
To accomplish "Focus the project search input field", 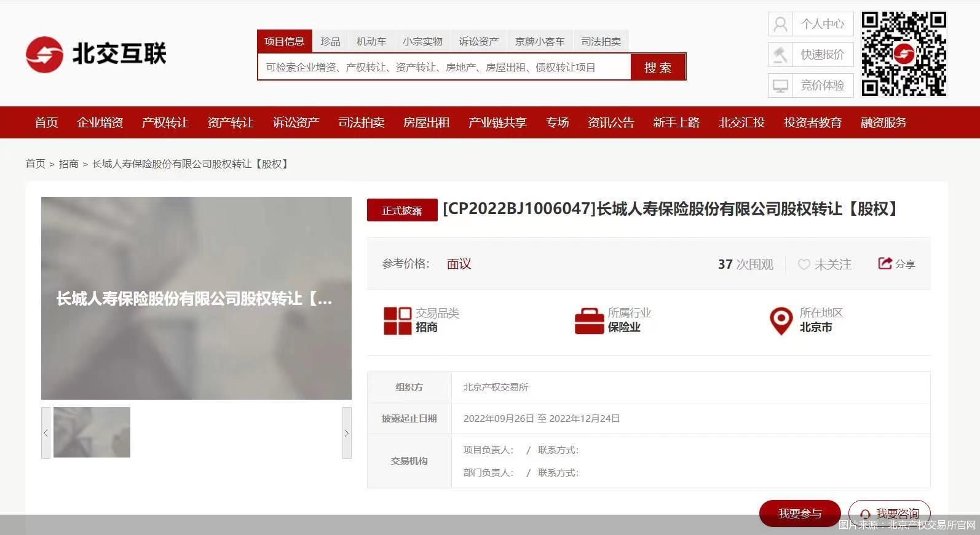I will point(445,67).
